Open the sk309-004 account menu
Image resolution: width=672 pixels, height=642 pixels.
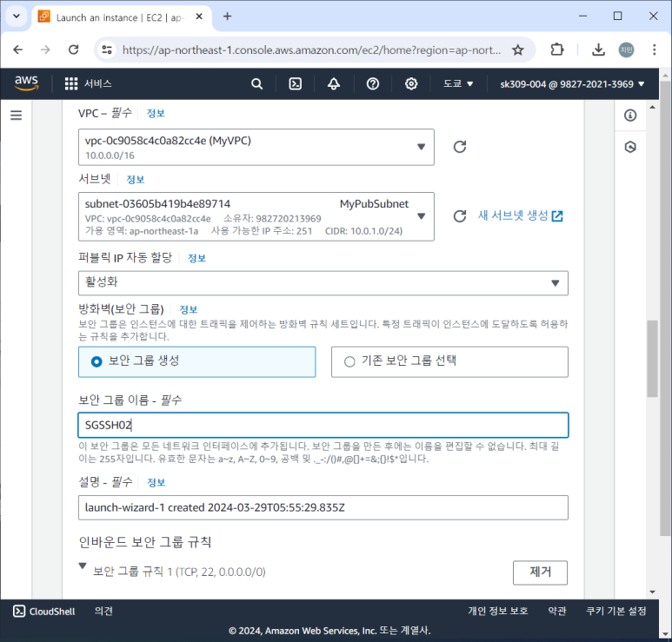pyautogui.click(x=572, y=84)
